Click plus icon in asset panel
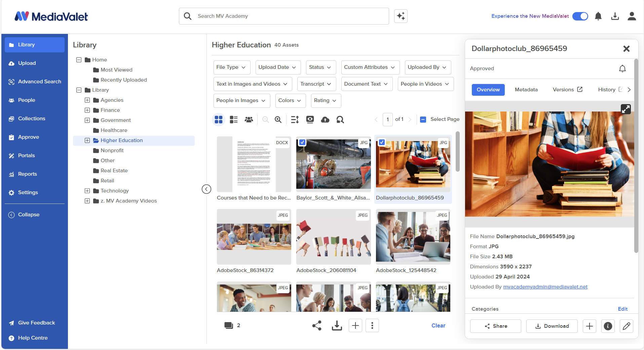Screen dimensions: 644x350 point(590,326)
